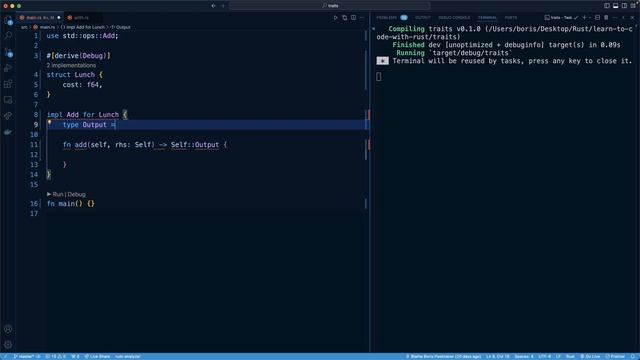Viewport: 640px width, 360px height.
Task: Click Spaces: 4 indentation in status bar
Action: (x=524, y=356)
